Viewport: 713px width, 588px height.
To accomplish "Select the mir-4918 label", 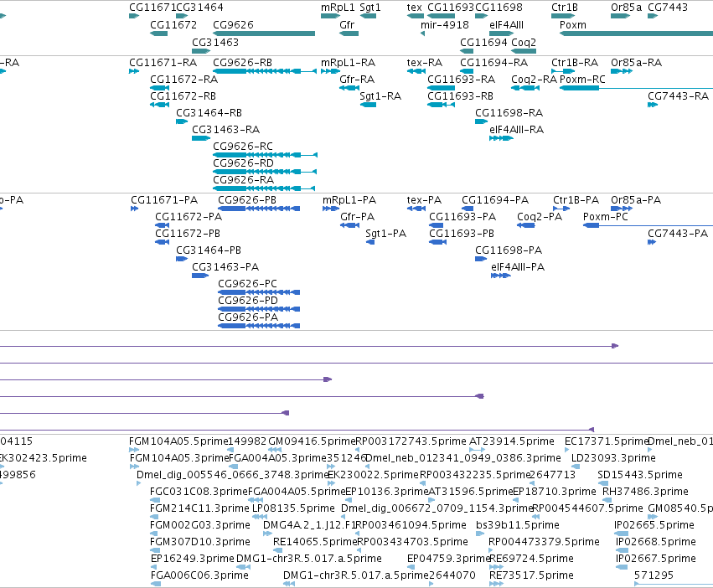I will 444,24.
